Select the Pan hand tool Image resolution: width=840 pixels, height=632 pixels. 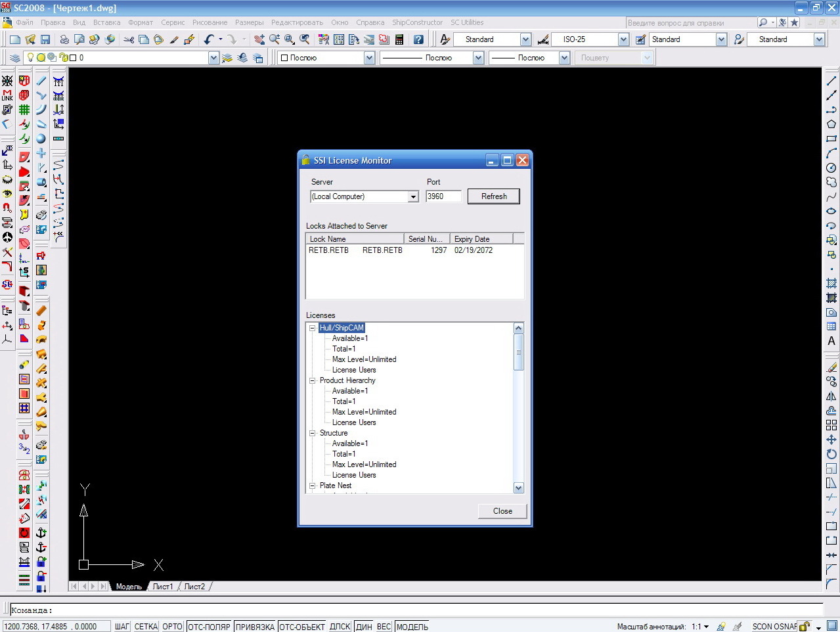pyautogui.click(x=259, y=39)
